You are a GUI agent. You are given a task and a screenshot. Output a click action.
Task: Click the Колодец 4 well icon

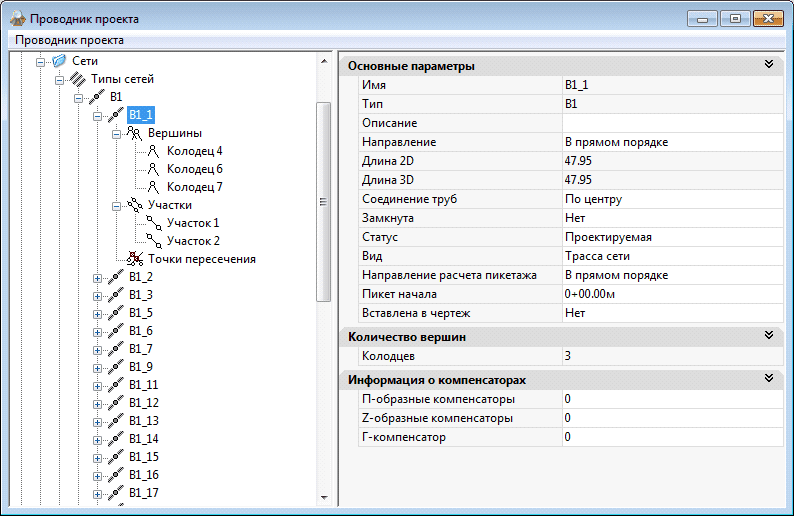[x=153, y=151]
